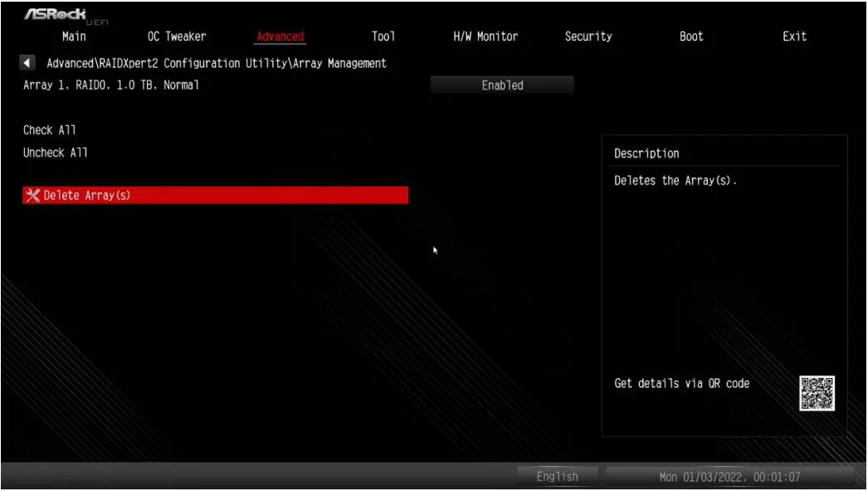Image resolution: width=868 pixels, height=491 pixels.
Task: Open the Enabled selection box for Array 1
Action: [x=501, y=84]
